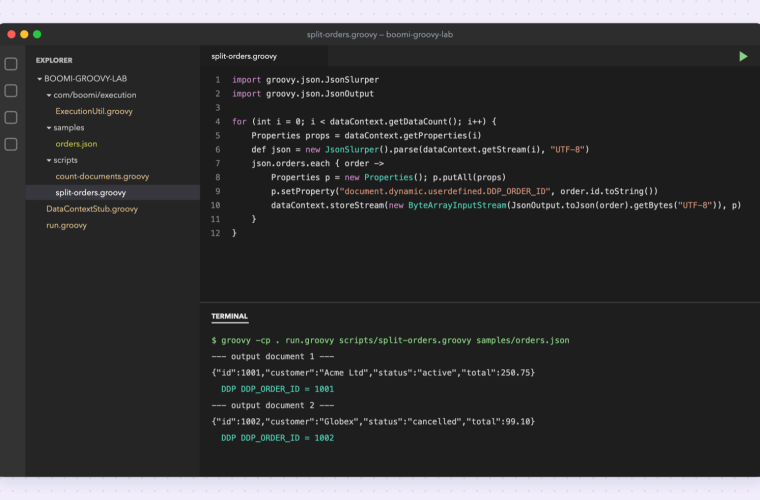760x500 pixels.
Task: Click the '--- output document 2 ---' terminal line
Action: [x=273, y=406]
